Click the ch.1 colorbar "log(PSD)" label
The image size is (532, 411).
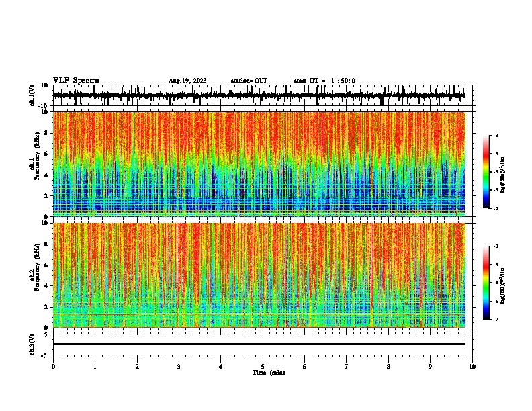tap(503, 175)
